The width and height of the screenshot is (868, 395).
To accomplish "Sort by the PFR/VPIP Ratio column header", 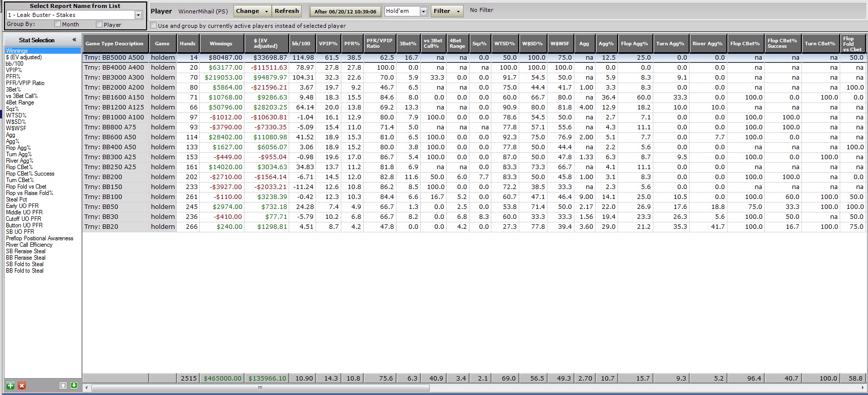I will click(379, 43).
